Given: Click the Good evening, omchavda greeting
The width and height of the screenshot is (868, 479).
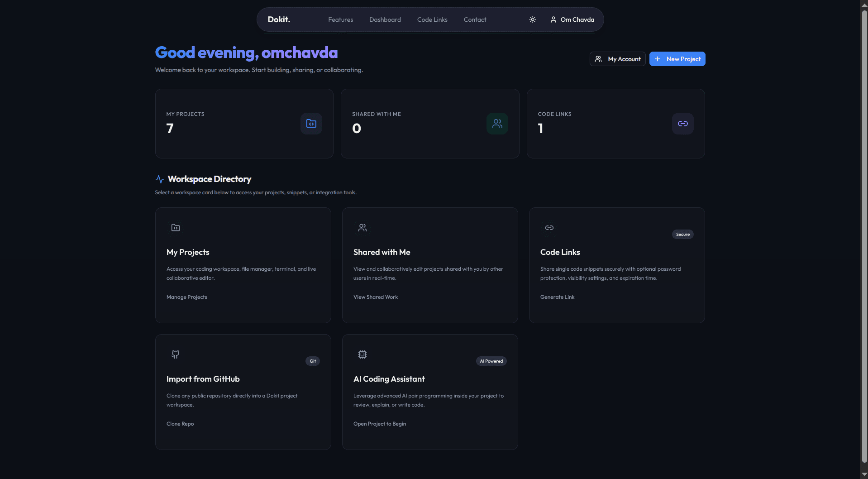Looking at the screenshot, I should [x=246, y=53].
